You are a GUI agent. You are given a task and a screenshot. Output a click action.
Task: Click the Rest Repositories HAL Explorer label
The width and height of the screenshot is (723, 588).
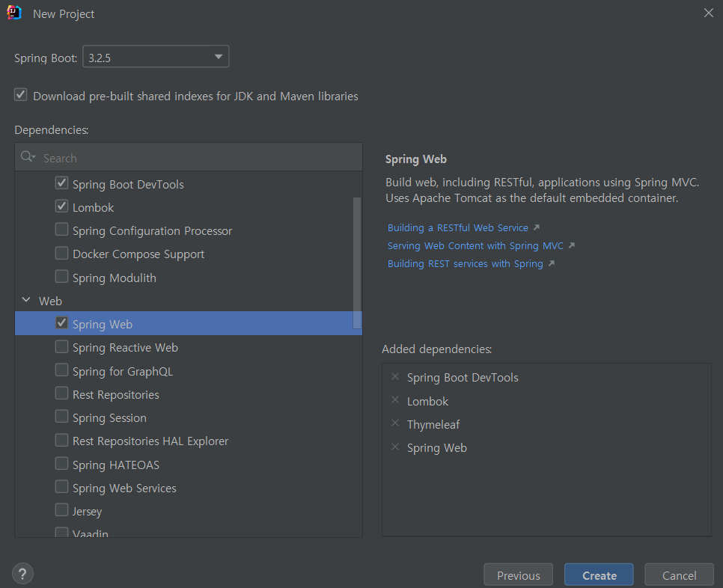[x=150, y=441]
